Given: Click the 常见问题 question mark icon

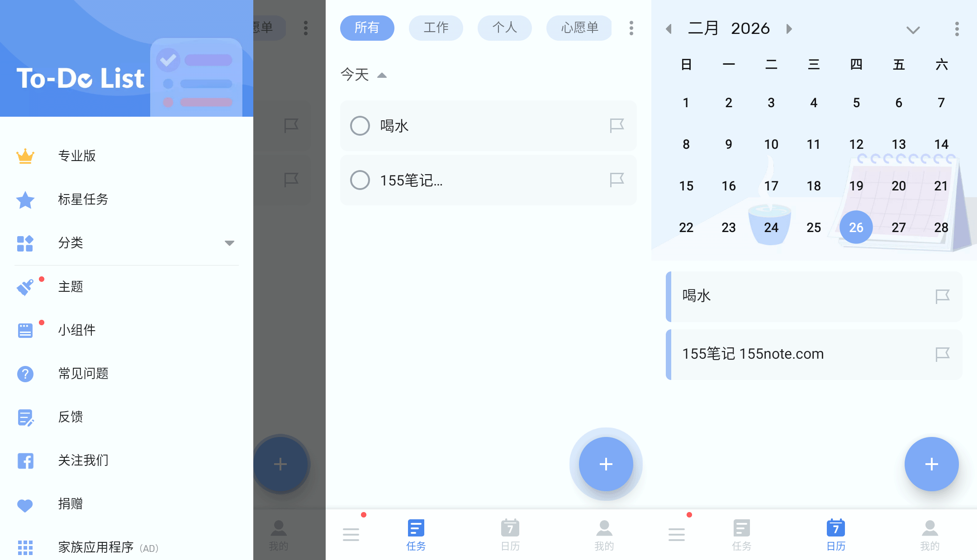Looking at the screenshot, I should [25, 374].
